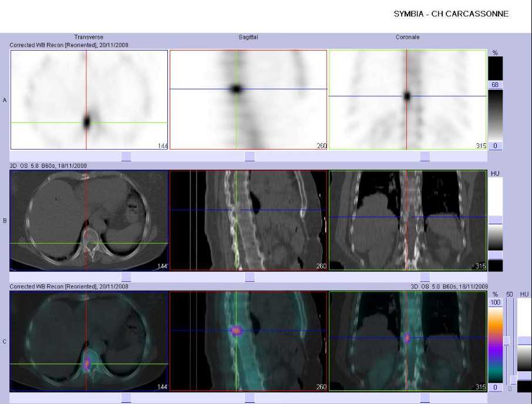Click the lower threshold value 0 on row A scale

[x=495, y=146]
